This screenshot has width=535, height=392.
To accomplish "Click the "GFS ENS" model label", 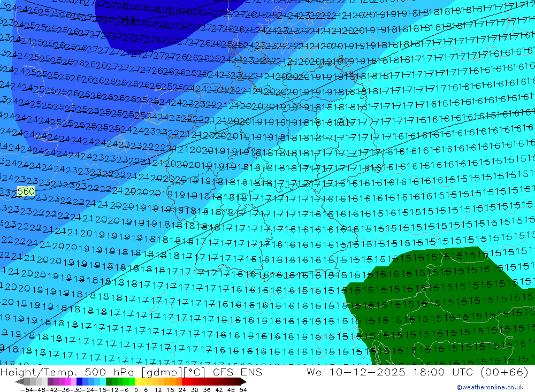I will coord(238,372).
